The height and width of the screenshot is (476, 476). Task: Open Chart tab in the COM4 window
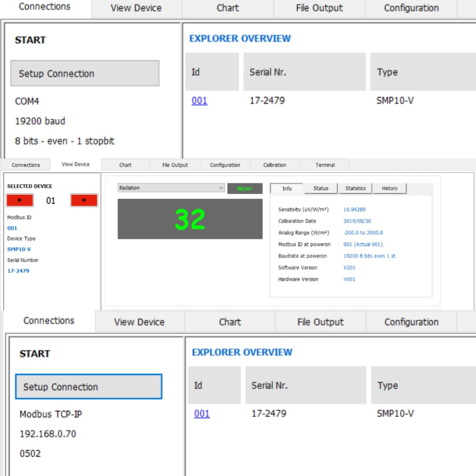228,8
